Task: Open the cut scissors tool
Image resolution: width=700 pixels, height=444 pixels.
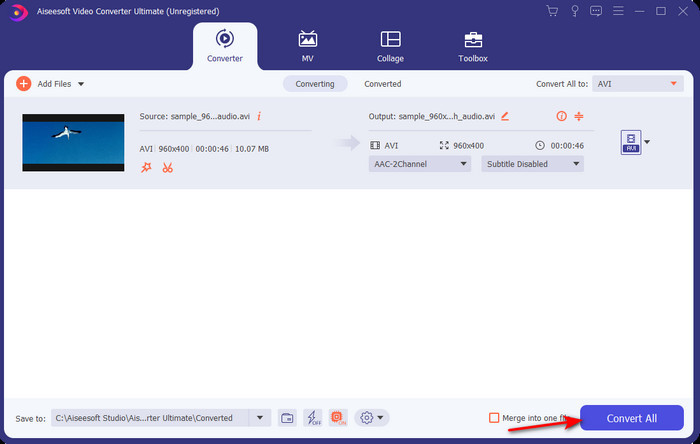Action: pos(167,168)
